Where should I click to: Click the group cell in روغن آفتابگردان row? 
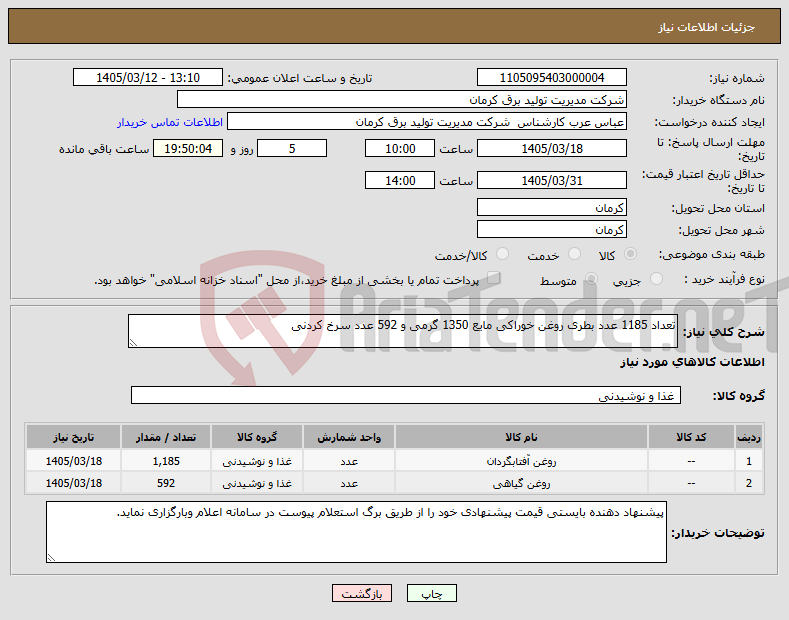257,461
